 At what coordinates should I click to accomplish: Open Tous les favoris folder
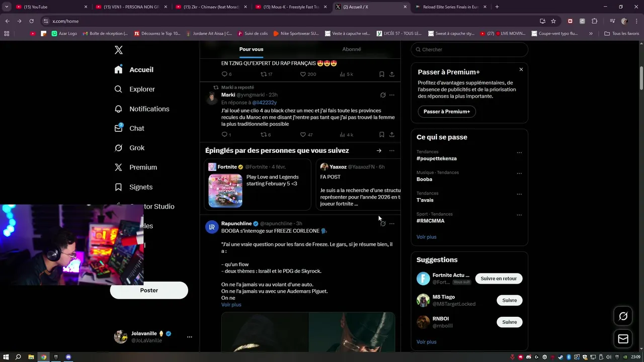point(621,34)
